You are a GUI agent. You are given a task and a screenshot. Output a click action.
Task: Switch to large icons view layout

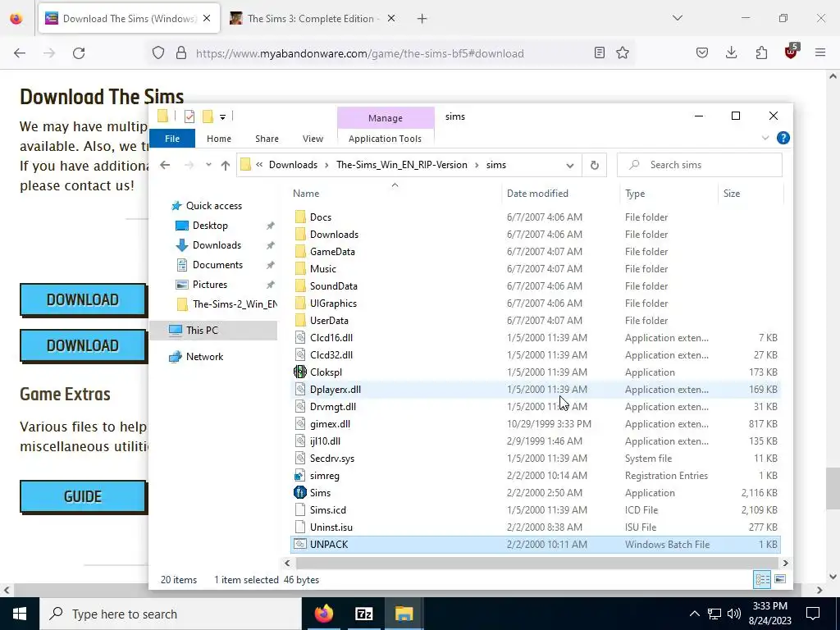[780, 579]
